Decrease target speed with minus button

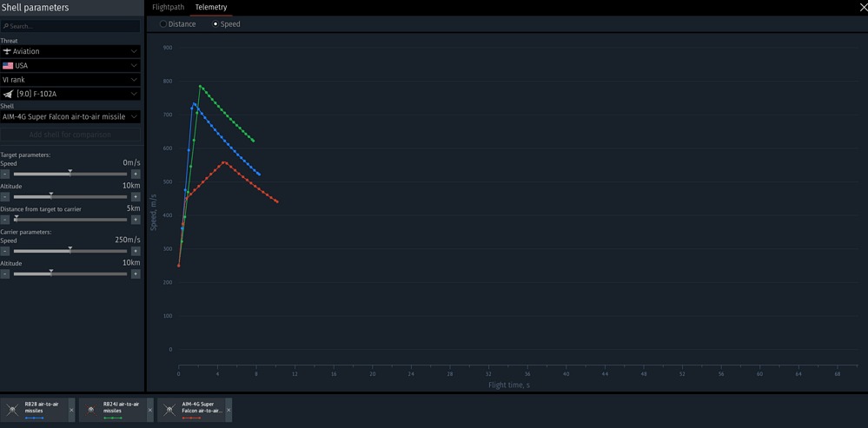tap(4, 174)
